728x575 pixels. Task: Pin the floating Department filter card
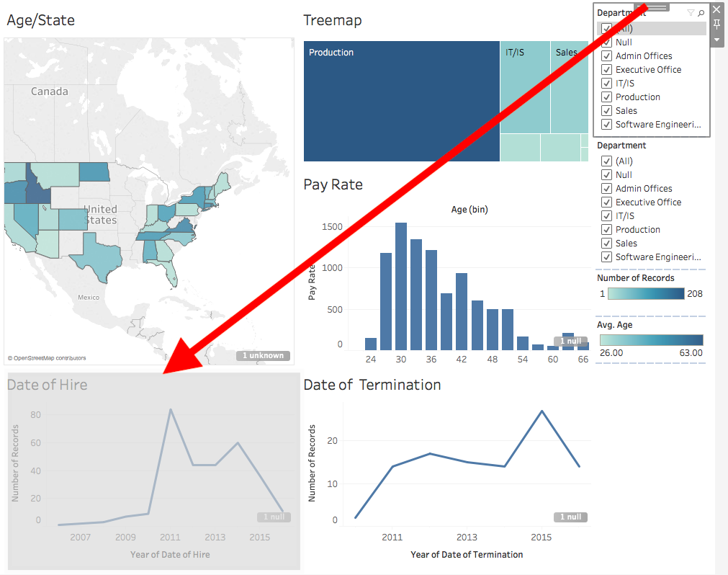point(717,24)
